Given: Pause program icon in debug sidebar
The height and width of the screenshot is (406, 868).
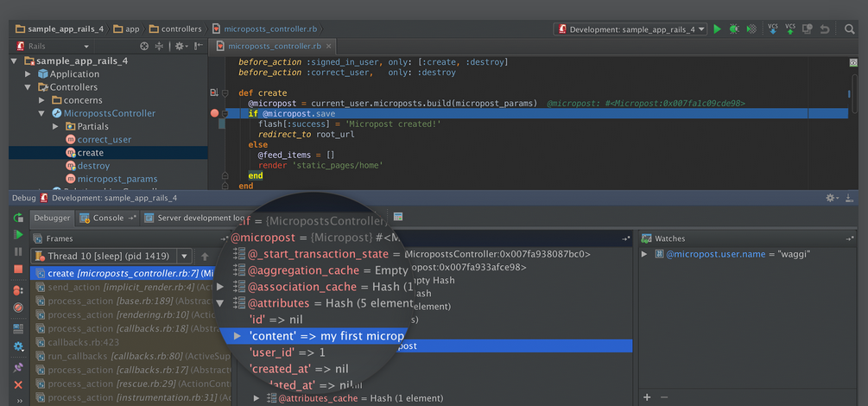Looking at the screenshot, I should point(18,252).
